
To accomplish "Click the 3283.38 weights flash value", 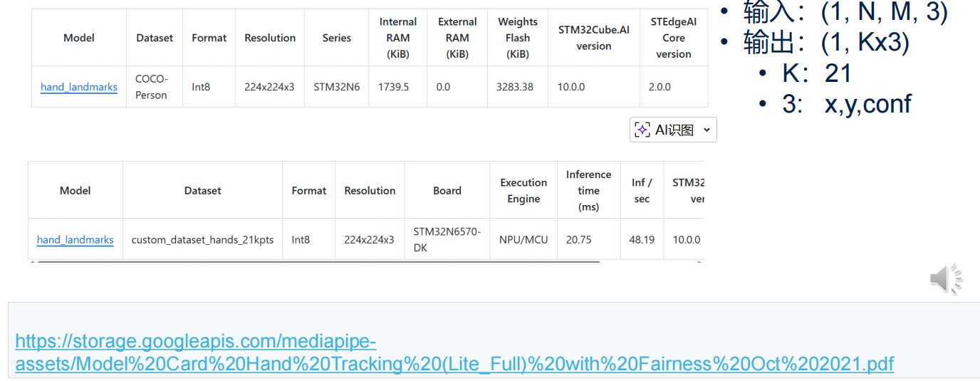I will (x=515, y=87).
